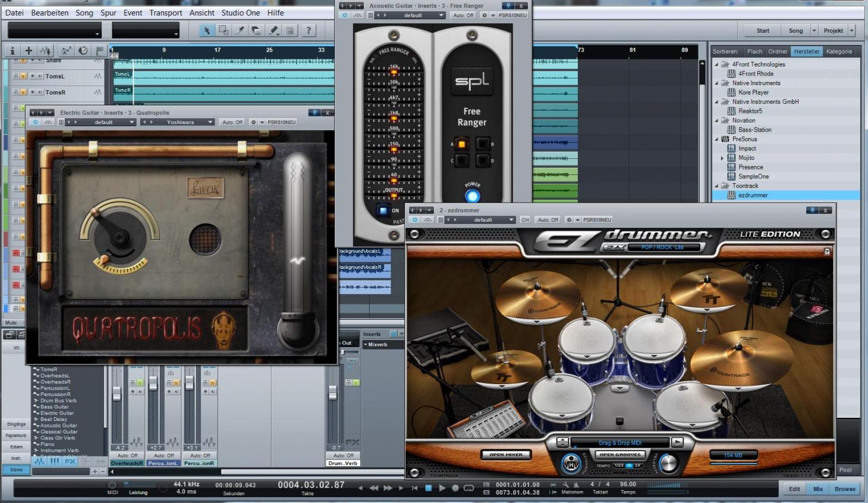This screenshot has width=868, height=503.
Task: Collapse the Novation vendor folder
Action: [716, 120]
